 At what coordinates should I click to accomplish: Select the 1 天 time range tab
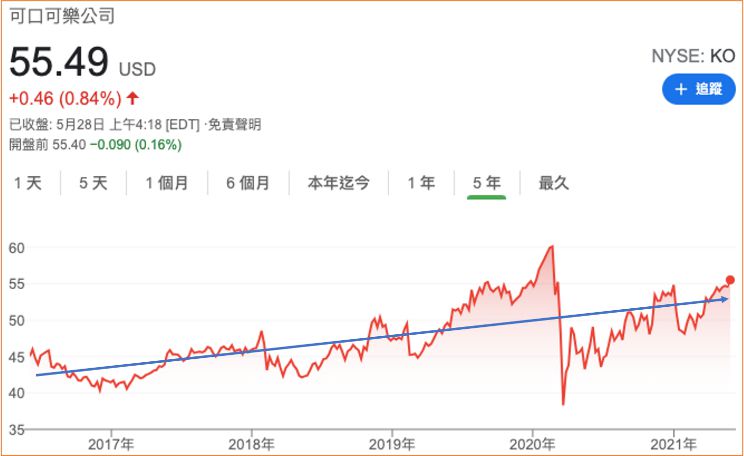click(x=28, y=183)
